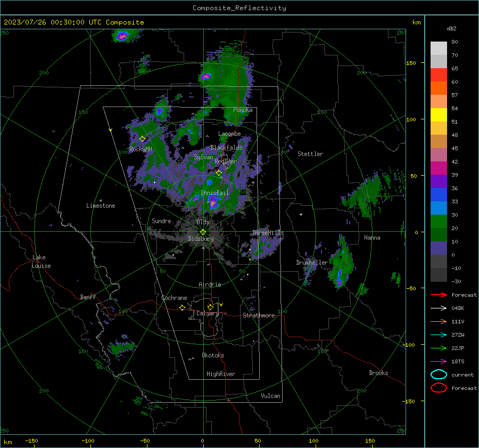Click the storm cell north of Ponoka
The width and height of the screenshot is (479, 448).
pos(205,76)
